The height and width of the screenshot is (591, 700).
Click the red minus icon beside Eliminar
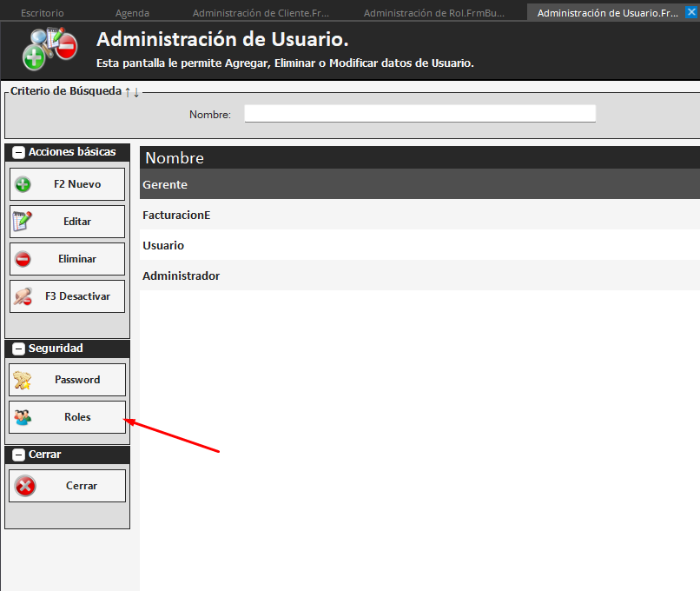23,259
